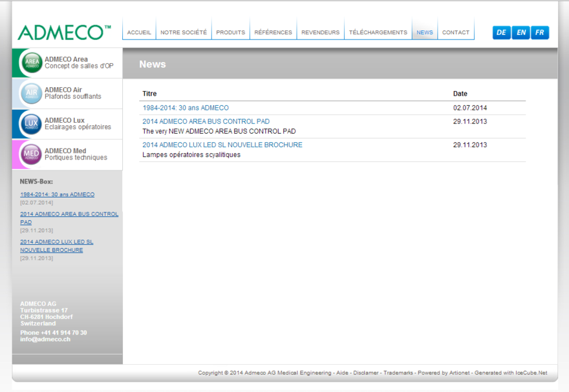
Task: Click the NEWS-Box: heading
Action: [x=36, y=181]
